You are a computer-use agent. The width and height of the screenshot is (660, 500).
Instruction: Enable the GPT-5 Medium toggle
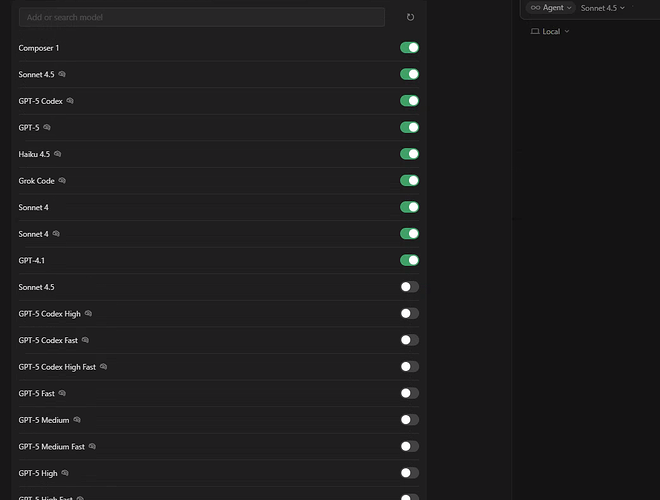(409, 420)
